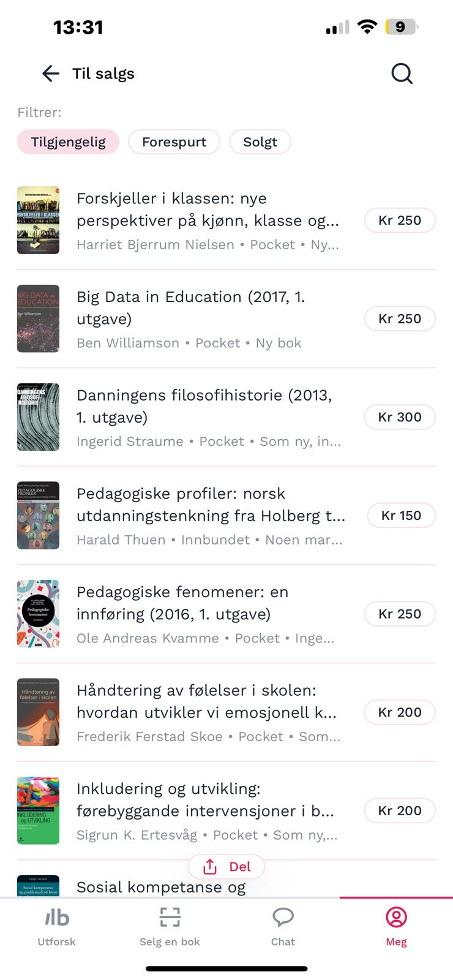Tap the back arrow icon

point(51,74)
